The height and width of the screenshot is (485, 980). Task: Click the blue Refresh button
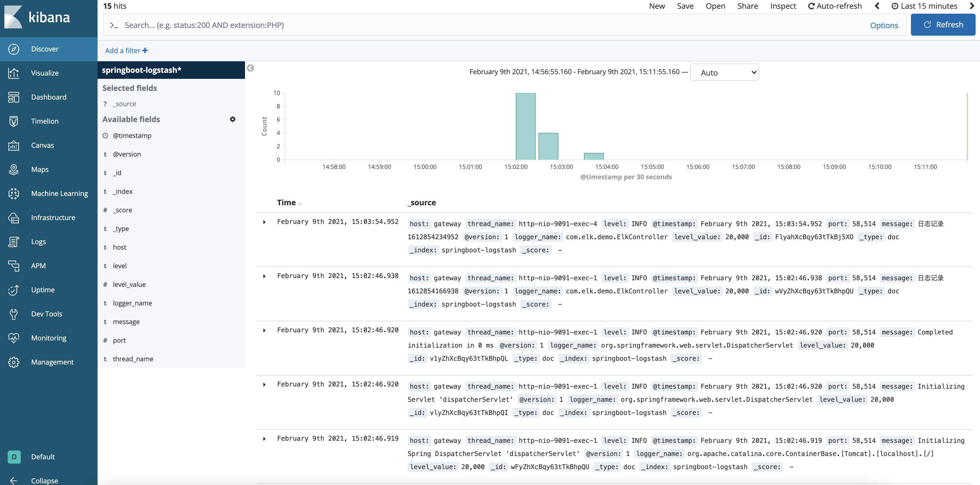[x=943, y=25]
